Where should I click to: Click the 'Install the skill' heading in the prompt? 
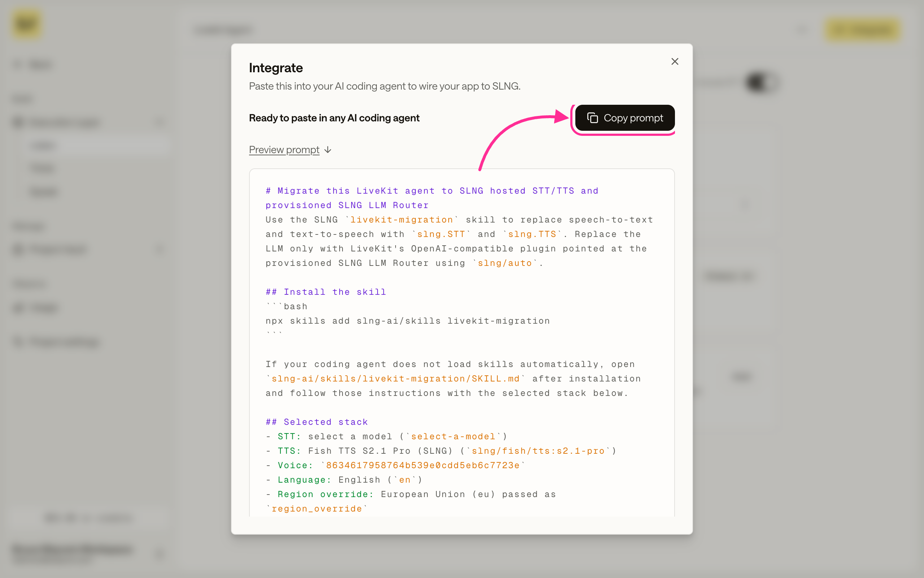coord(326,292)
